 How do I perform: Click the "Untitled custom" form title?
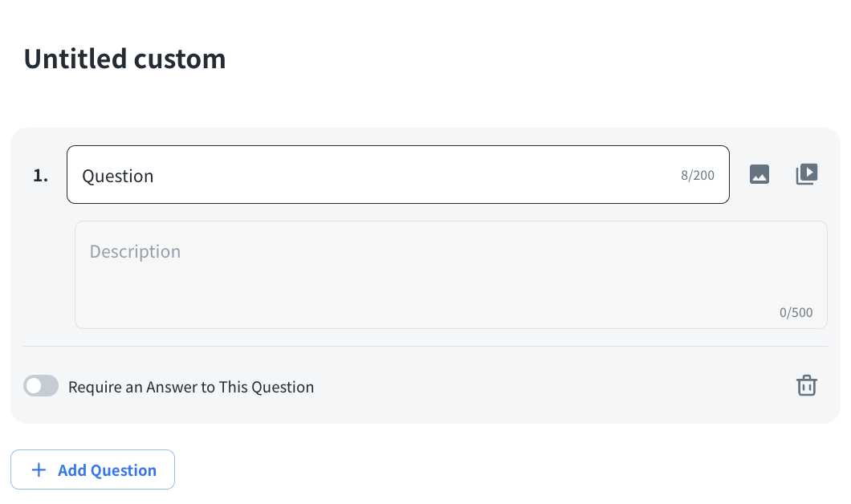coord(124,59)
